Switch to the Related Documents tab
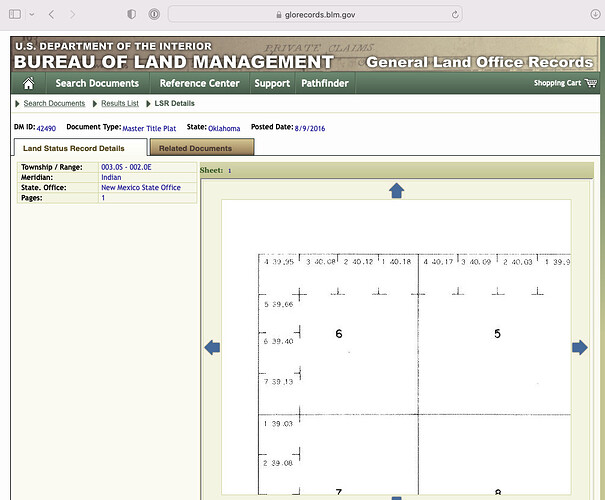 coord(202,148)
